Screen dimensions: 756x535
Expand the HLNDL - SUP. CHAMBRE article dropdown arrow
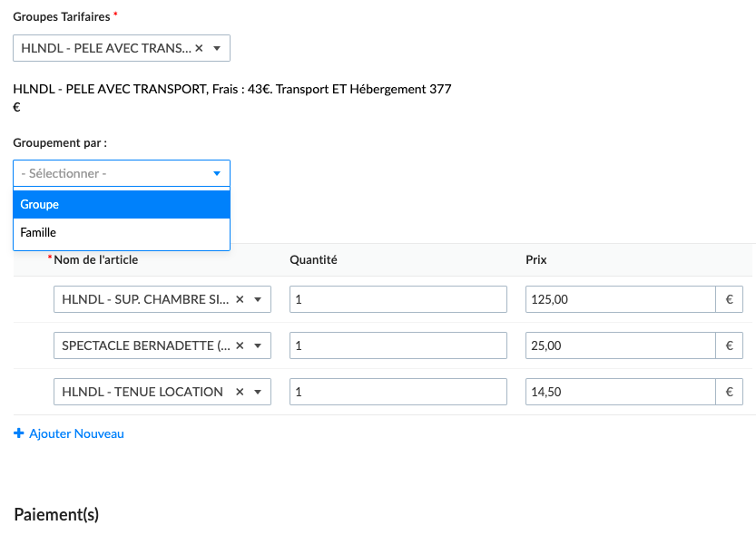click(x=258, y=299)
